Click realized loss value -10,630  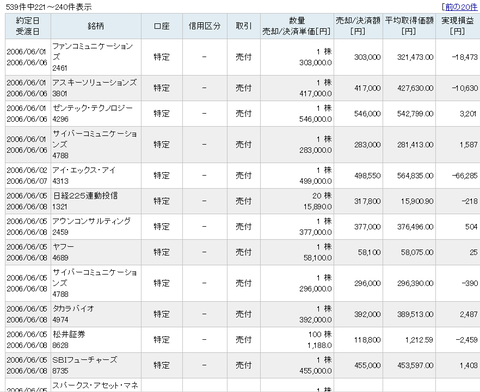click(465, 88)
